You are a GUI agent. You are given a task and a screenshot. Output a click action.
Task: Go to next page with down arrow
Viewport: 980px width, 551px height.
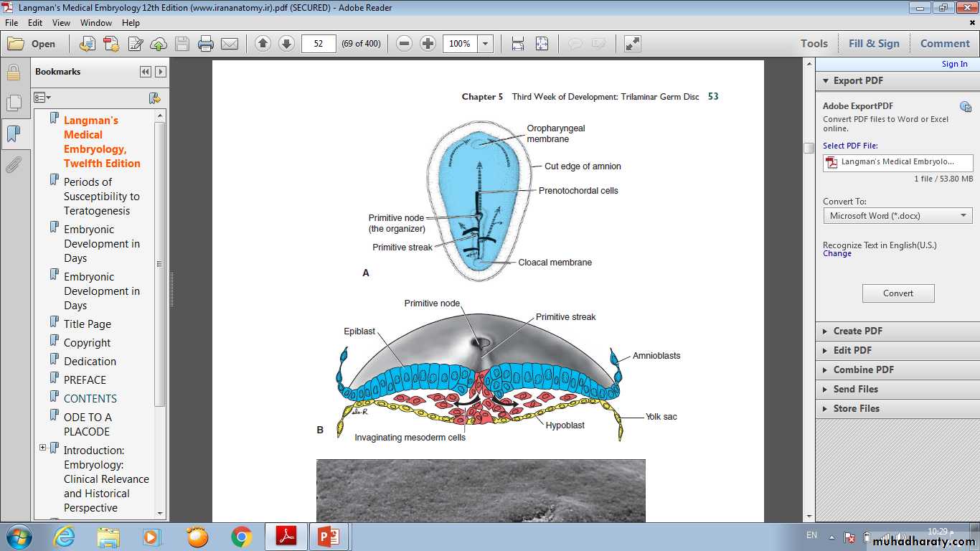pyautogui.click(x=286, y=44)
